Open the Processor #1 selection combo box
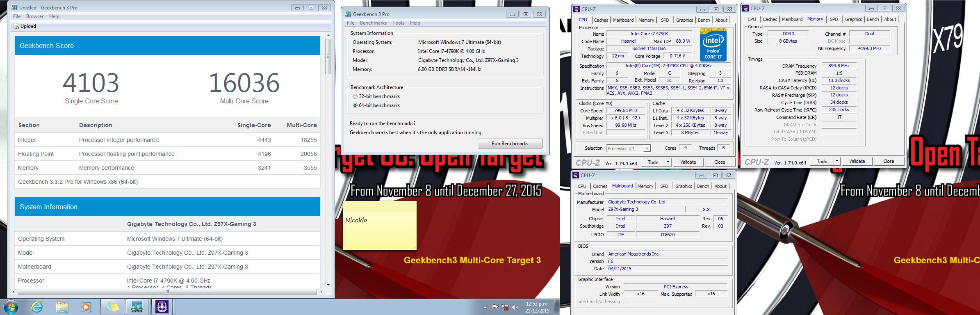This screenshot has width=980, height=315. click(x=629, y=148)
